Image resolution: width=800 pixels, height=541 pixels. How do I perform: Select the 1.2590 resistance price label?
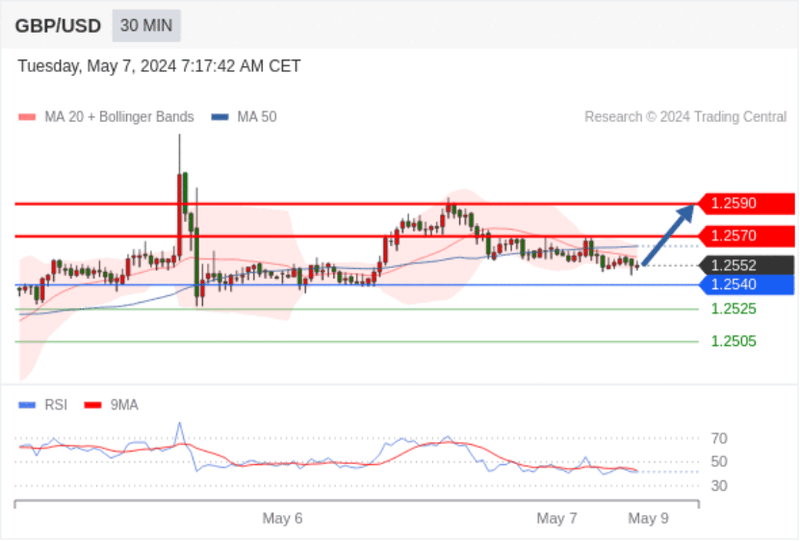point(746,204)
